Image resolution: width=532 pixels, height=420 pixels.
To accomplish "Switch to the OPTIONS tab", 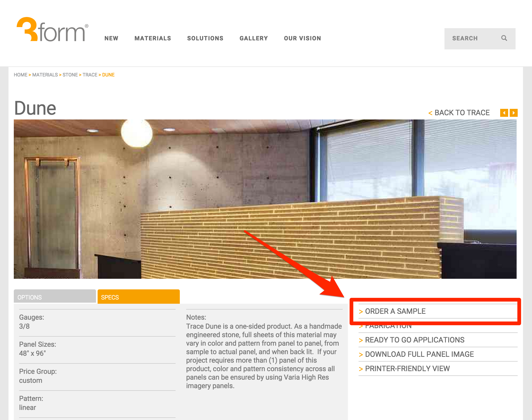I will [x=55, y=297].
